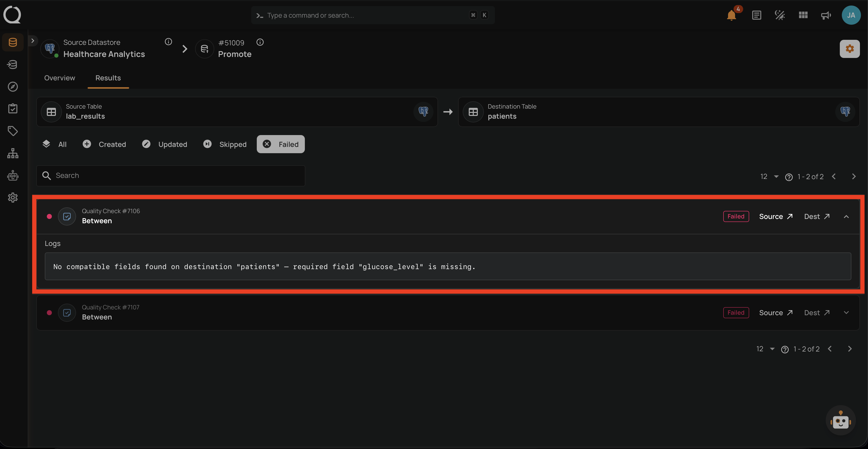Screen dimensions: 868x449
Task: Show info for operation #51009
Action: 260,42
